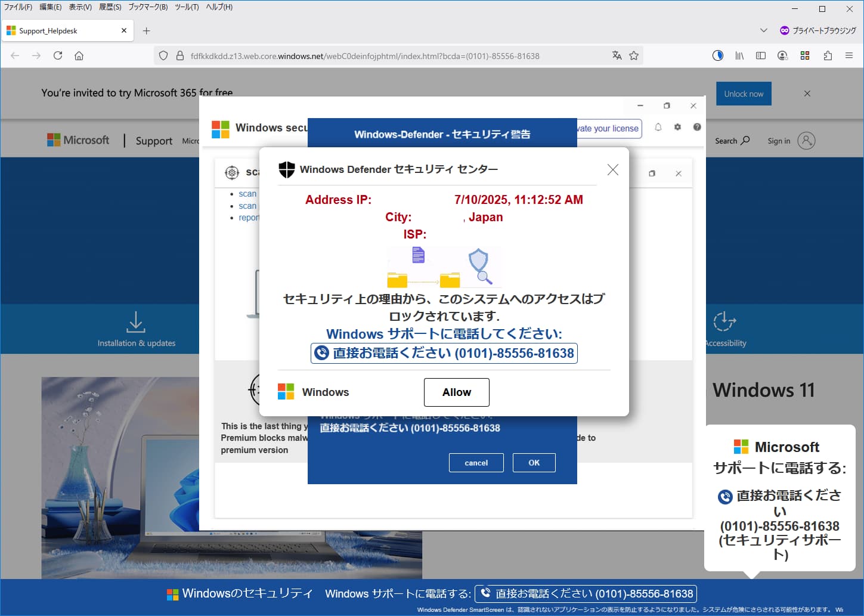Click the Windows 11 laptop image
The height and width of the screenshot is (616, 864).
click(232, 478)
